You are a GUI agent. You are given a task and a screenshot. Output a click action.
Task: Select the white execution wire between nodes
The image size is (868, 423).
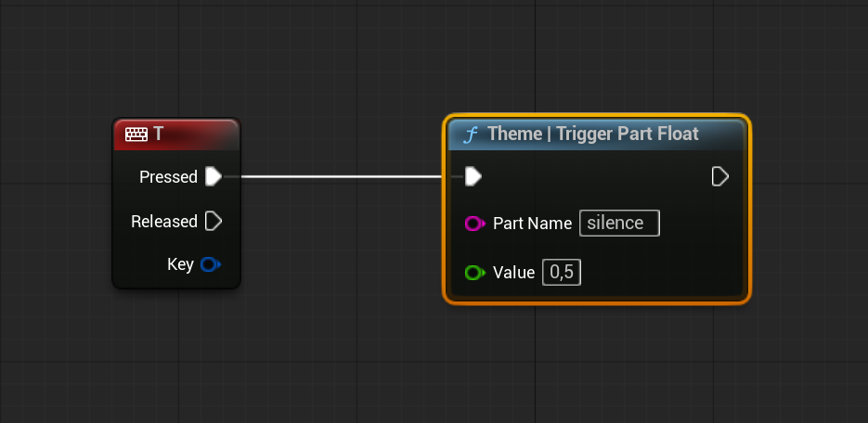click(x=343, y=177)
